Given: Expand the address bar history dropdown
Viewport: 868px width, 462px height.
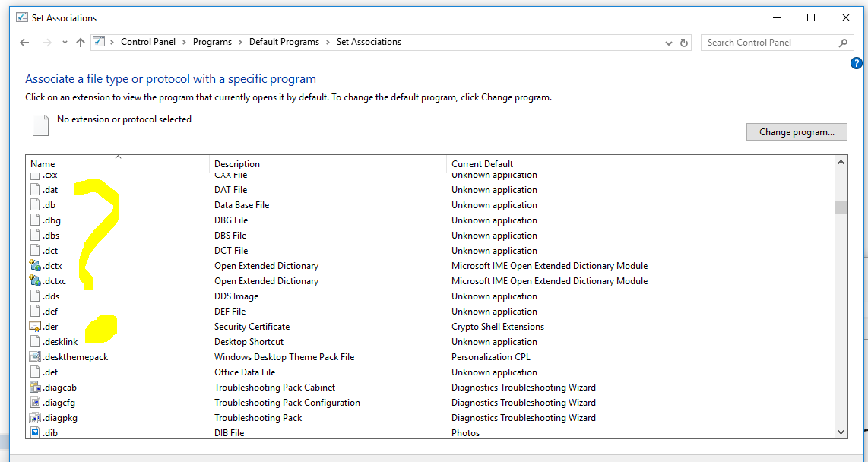Looking at the screenshot, I should point(668,43).
